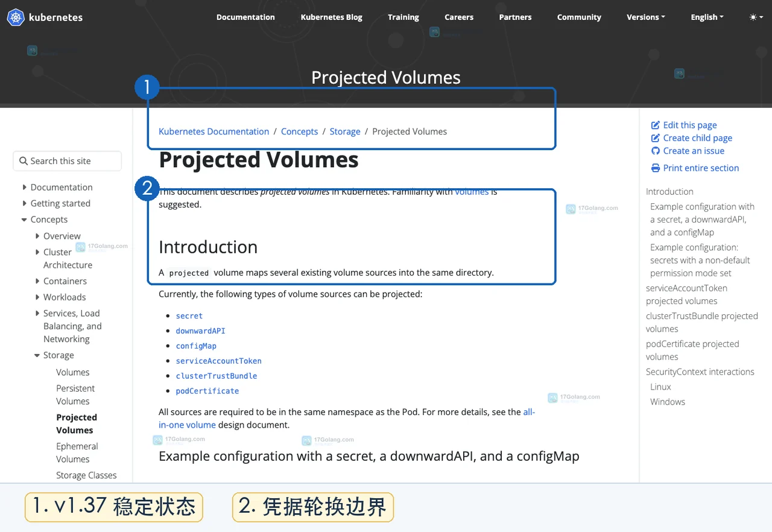
Task: Follow the volumes link in intro text
Action: 472,192
